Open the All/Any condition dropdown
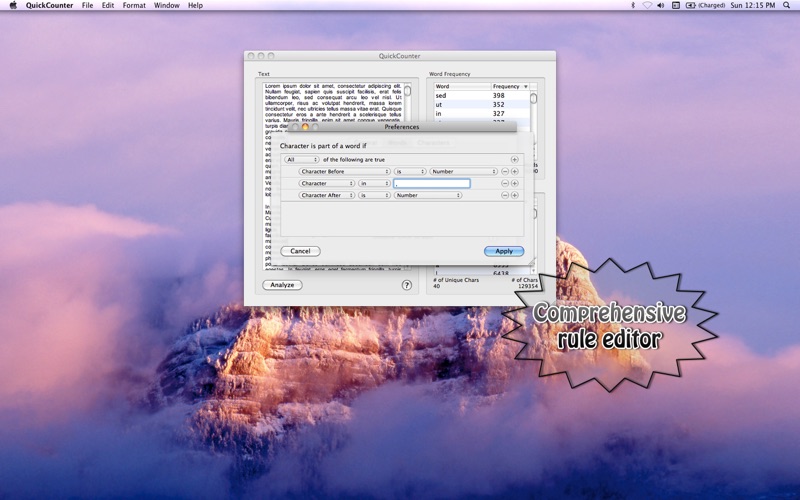This screenshot has height=500, width=800. click(302, 160)
